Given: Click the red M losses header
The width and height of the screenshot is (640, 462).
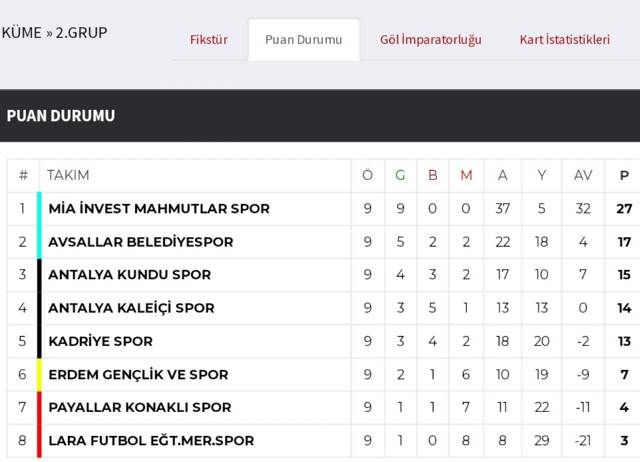Looking at the screenshot, I should (466, 175).
